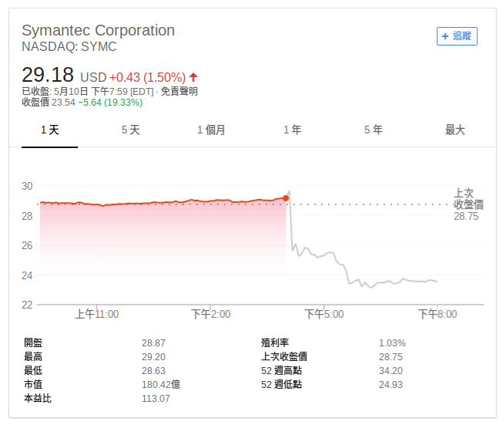
Task: Select the 5 年 time range
Action: click(x=373, y=130)
